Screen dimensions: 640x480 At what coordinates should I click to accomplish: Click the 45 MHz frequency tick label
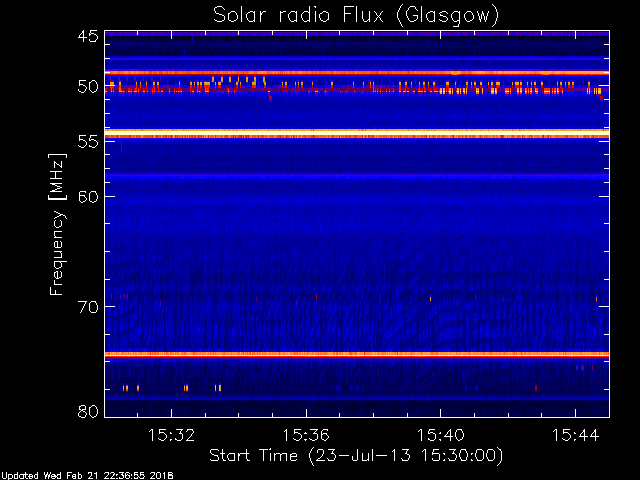coord(87,37)
